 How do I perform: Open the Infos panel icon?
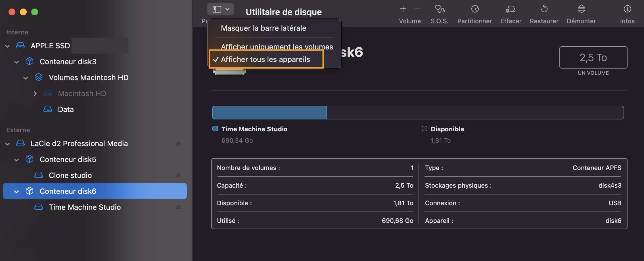[627, 9]
